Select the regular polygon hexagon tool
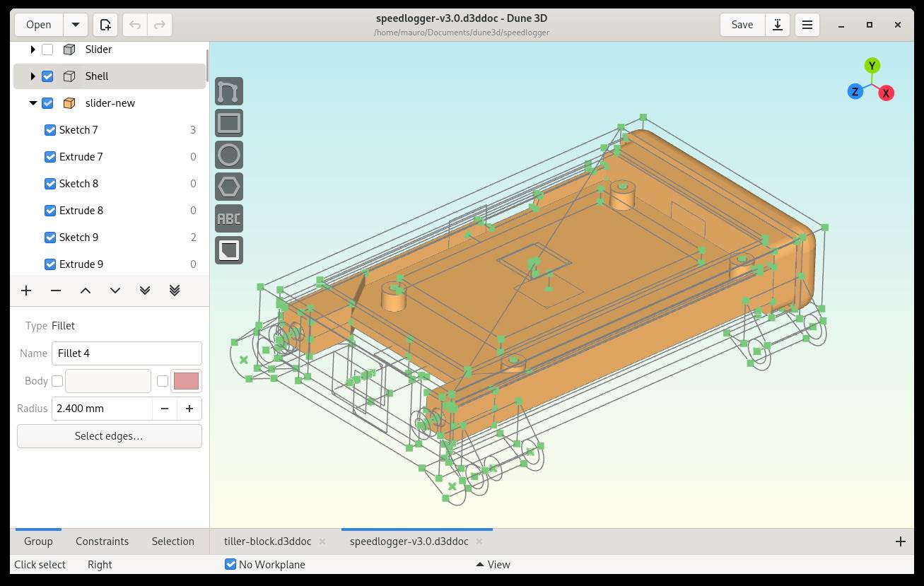The height and width of the screenshot is (586, 924). click(228, 187)
